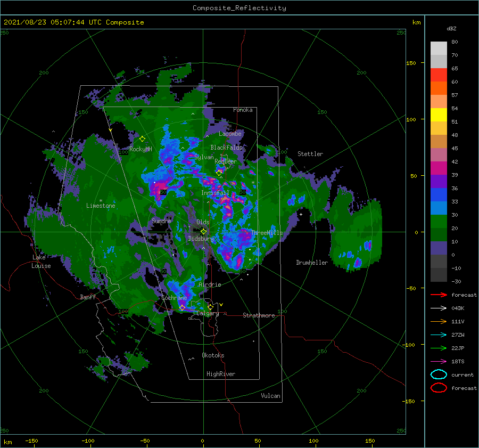Select the blue 33-36 dBZ color band

click(x=439, y=195)
